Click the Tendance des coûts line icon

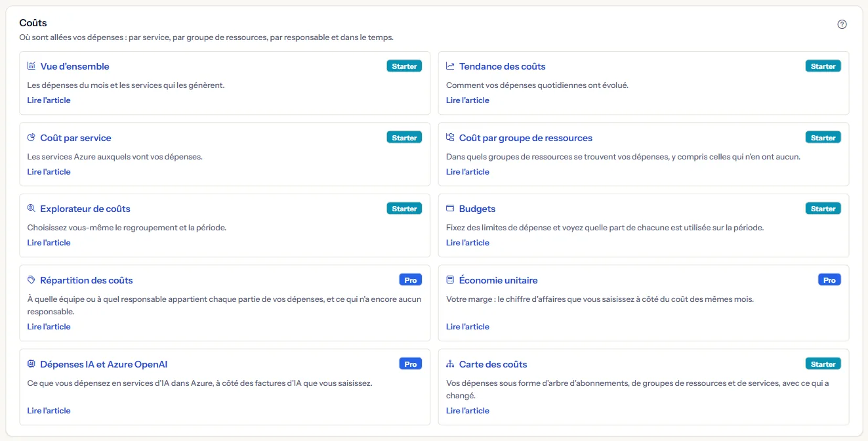coord(450,66)
